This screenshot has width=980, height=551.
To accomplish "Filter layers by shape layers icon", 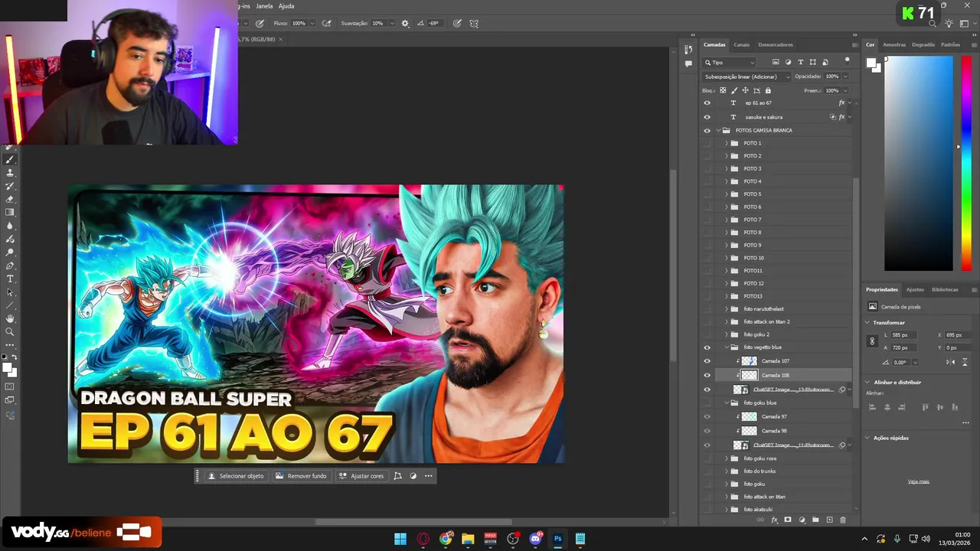I will 813,62.
